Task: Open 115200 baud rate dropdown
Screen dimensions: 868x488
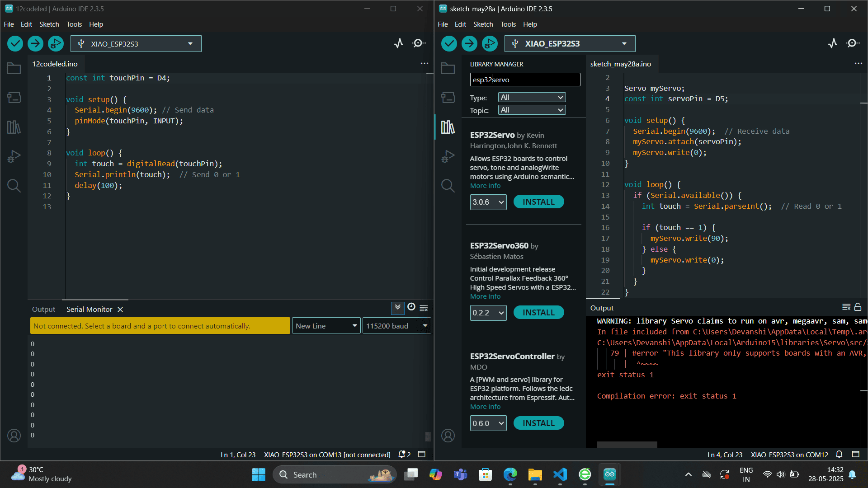Action: (x=396, y=326)
